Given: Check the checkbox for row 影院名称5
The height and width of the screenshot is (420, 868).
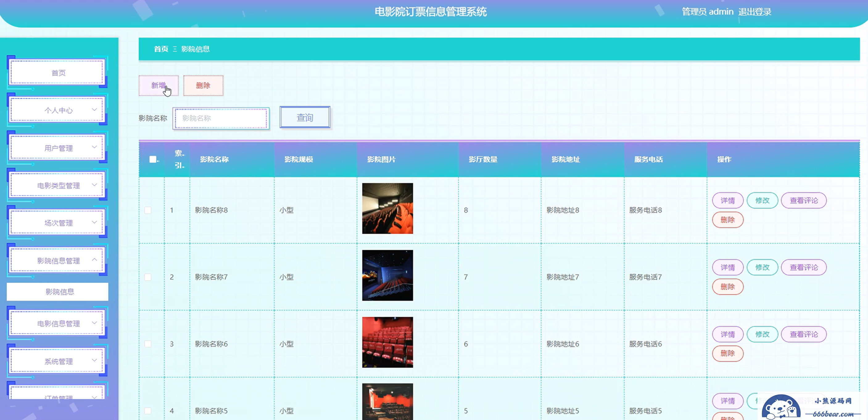Looking at the screenshot, I should 148,411.
